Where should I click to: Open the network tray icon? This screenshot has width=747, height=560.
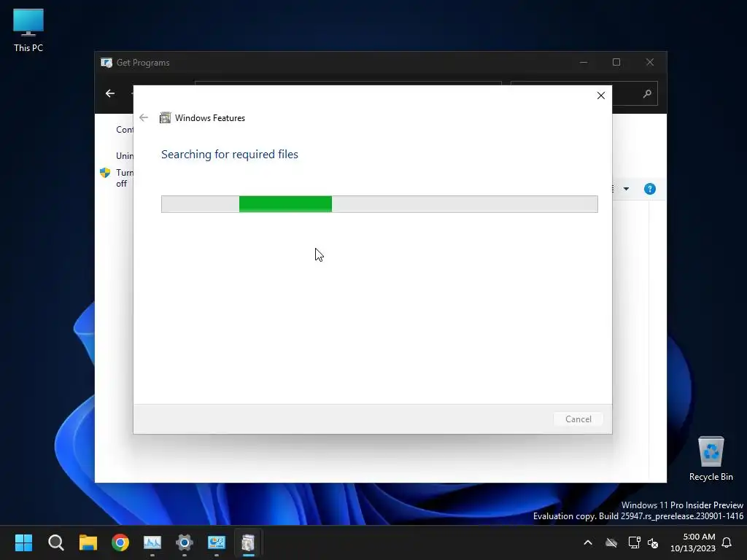[634, 542]
